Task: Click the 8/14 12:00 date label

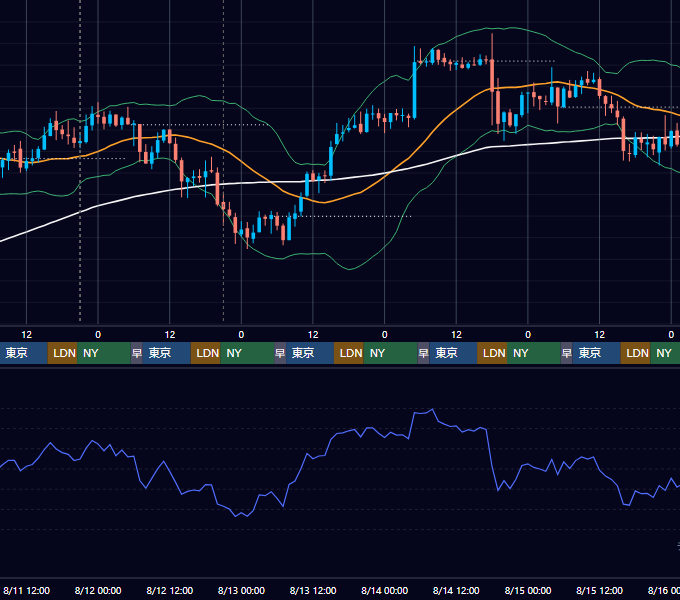Action: click(x=456, y=590)
